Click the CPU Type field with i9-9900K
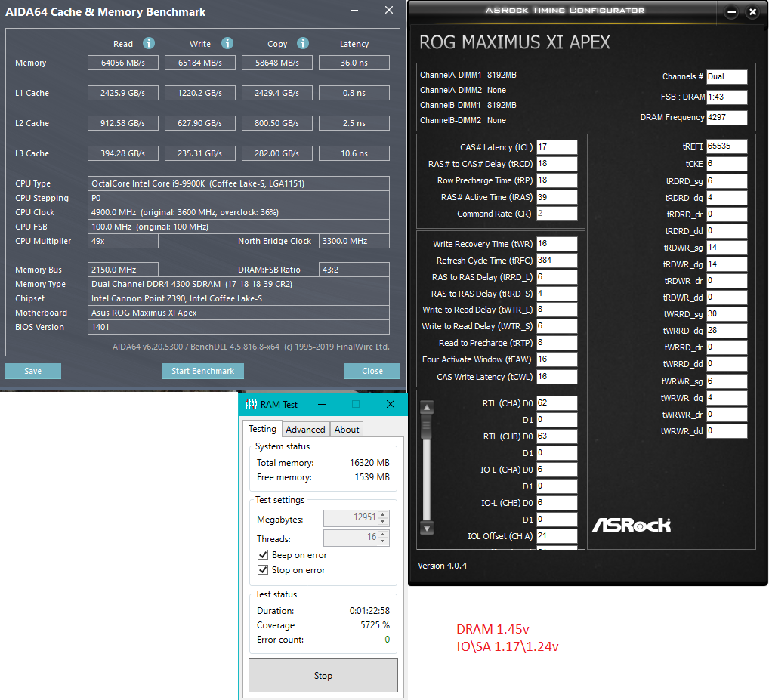 point(239,183)
